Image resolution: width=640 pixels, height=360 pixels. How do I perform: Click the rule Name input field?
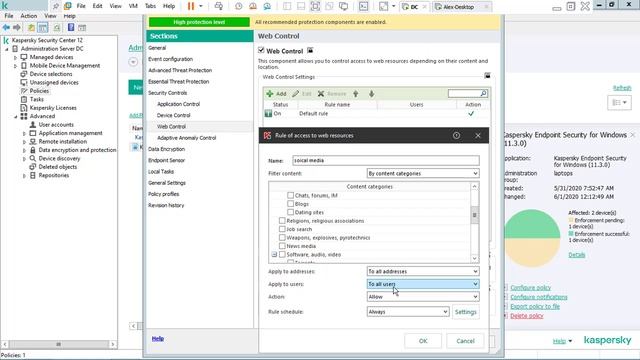[x=386, y=160]
